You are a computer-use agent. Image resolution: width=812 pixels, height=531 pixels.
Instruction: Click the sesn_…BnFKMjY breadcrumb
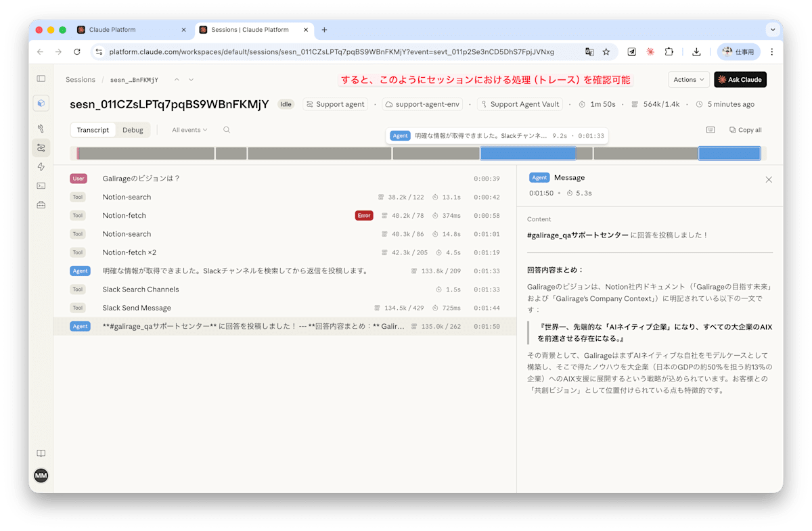(x=134, y=80)
